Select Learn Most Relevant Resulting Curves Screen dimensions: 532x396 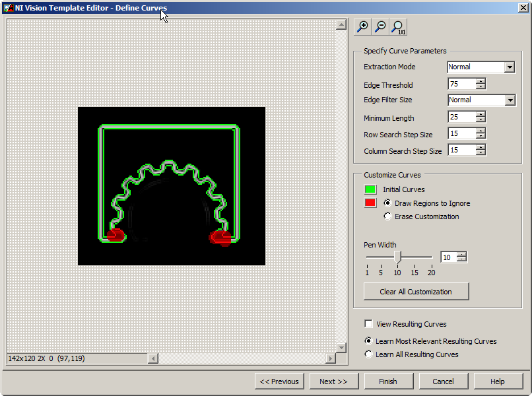[368, 341]
